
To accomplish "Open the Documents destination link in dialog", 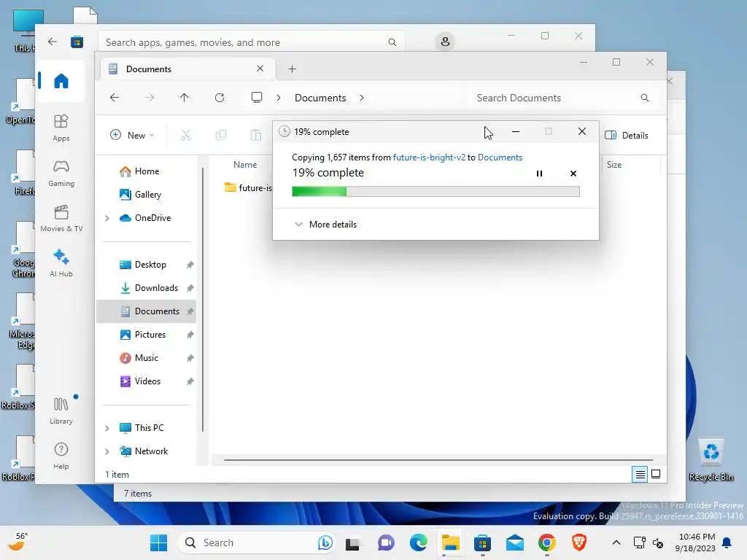I will (x=500, y=157).
